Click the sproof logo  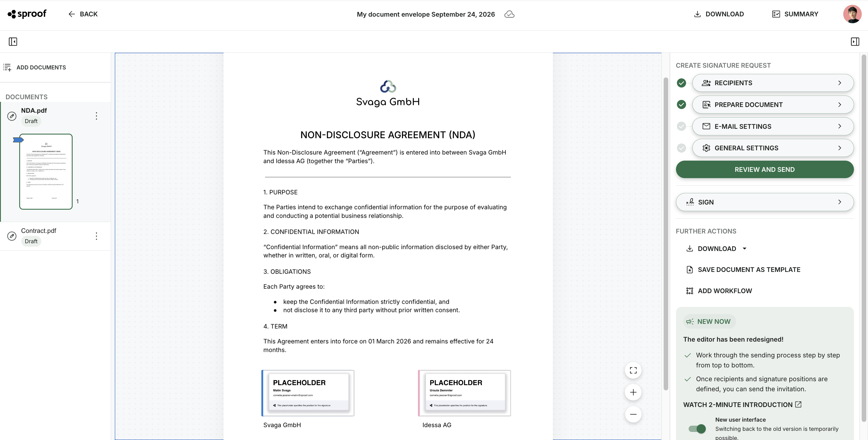[x=27, y=14]
